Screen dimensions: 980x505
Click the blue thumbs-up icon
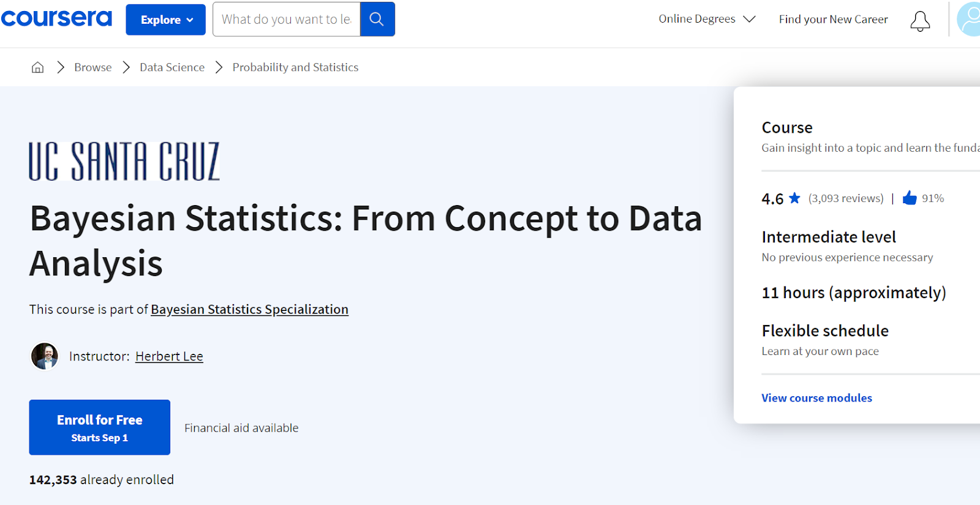[x=910, y=198]
